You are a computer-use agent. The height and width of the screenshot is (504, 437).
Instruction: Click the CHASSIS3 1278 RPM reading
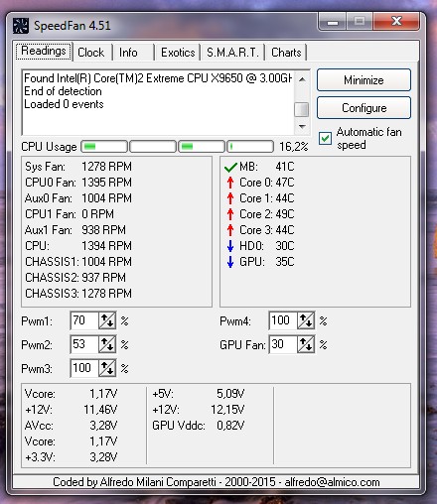tap(78, 294)
